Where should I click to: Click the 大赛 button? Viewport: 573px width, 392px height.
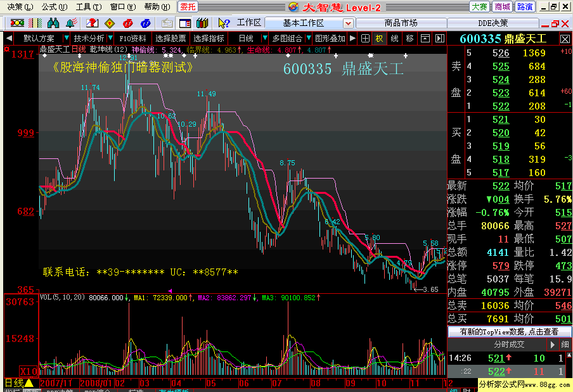(x=479, y=7)
